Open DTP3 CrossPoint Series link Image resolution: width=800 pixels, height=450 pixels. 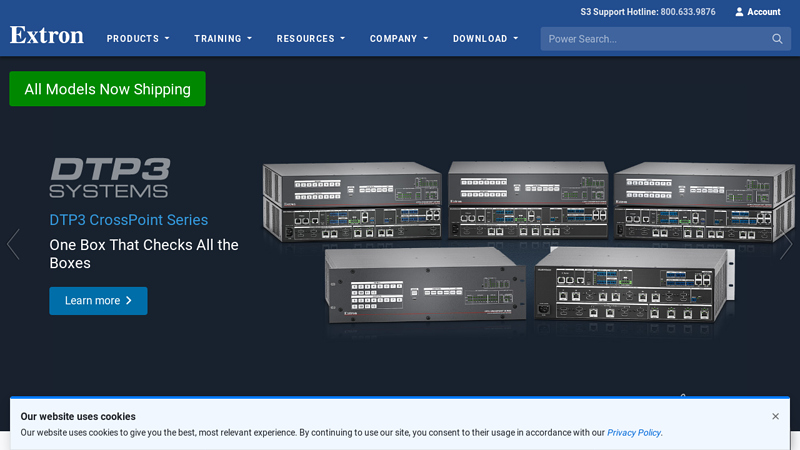pos(129,220)
